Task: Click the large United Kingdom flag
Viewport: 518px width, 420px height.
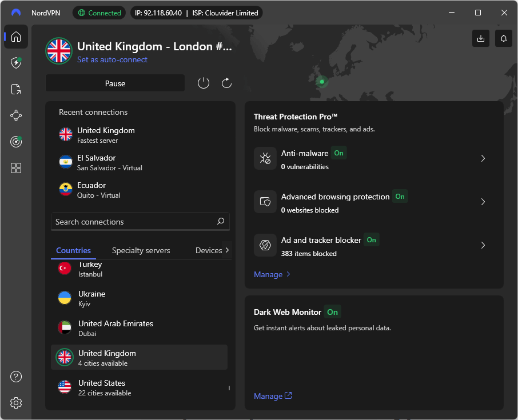Action: click(59, 51)
